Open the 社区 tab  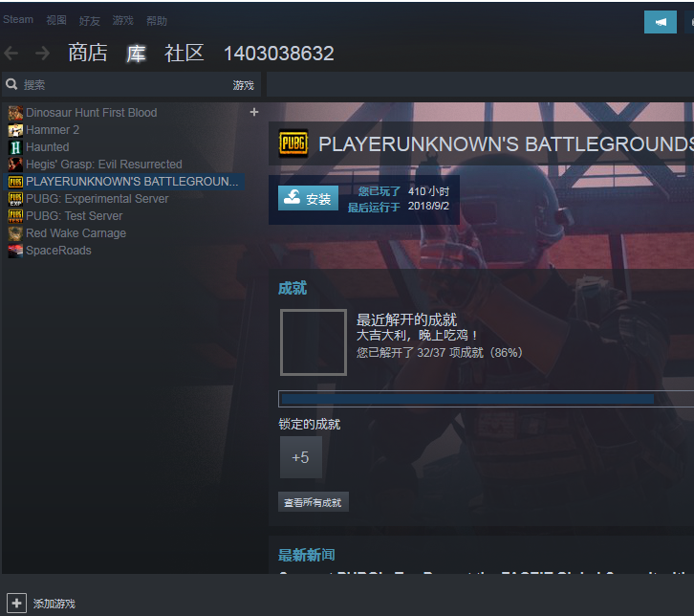(x=184, y=54)
